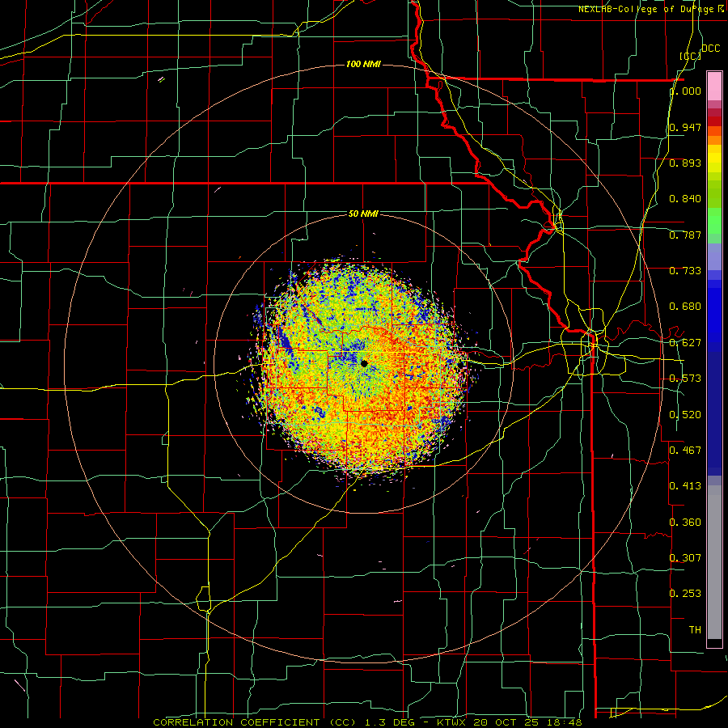This screenshot has height=728, width=728.
Task: Click the black KTWX radar site dot
Action: pyautogui.click(x=364, y=363)
